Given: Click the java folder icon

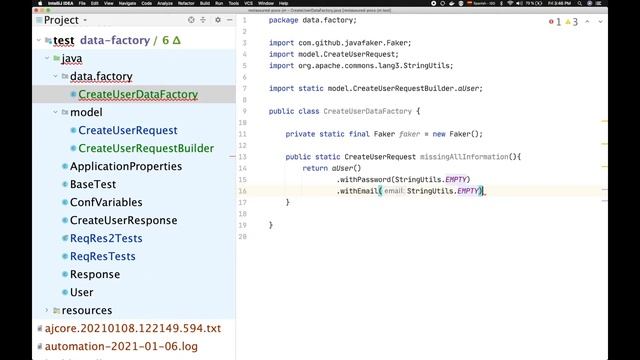Looking at the screenshot, I should 56,58.
